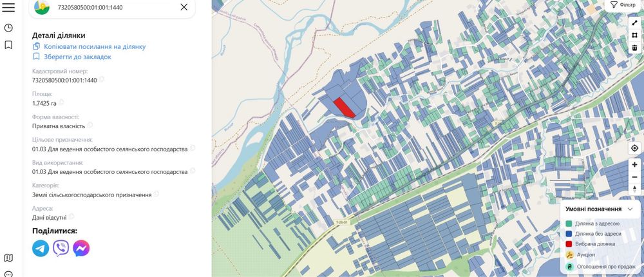Open saved bookmarks in left sidebar
The height and width of the screenshot is (277, 644).
click(8, 45)
